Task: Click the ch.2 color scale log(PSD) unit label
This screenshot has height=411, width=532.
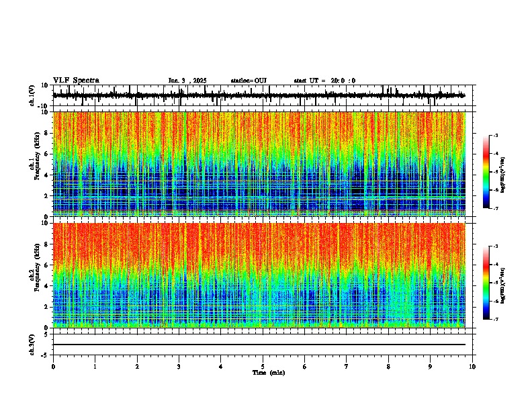Action: point(503,285)
